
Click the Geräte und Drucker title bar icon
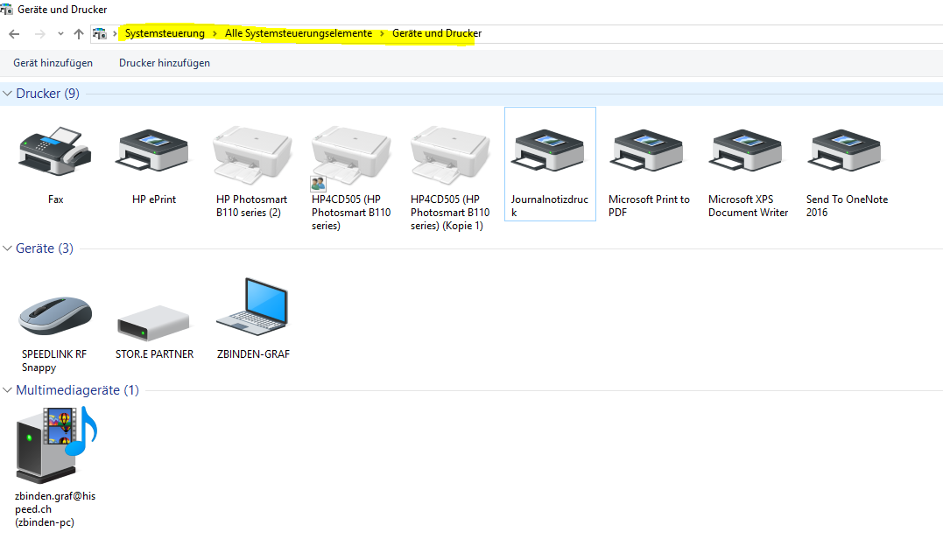6,9
